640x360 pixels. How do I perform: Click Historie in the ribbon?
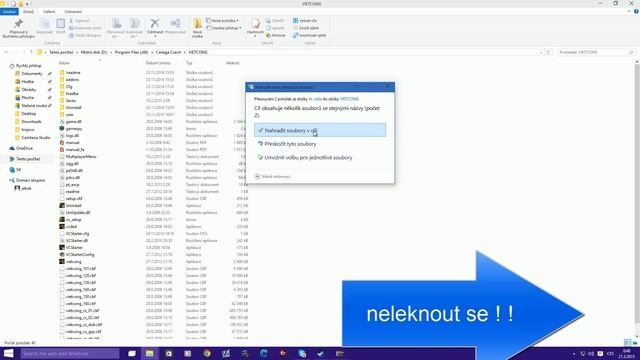(276, 36)
